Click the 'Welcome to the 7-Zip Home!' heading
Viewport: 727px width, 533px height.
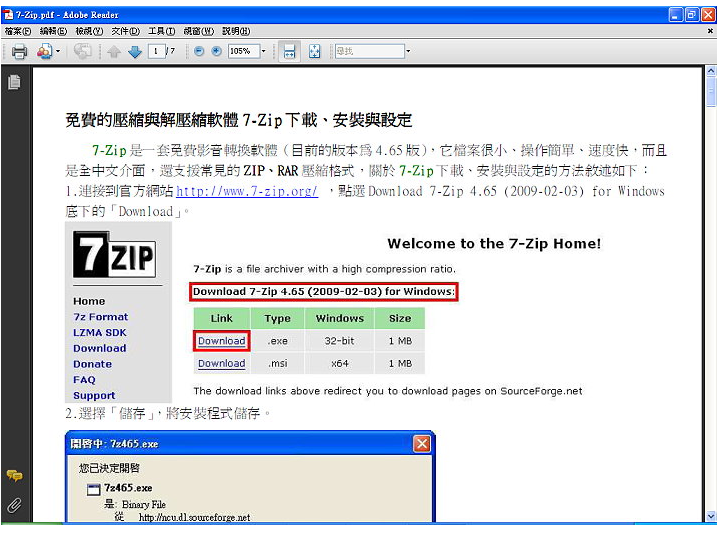(x=494, y=244)
